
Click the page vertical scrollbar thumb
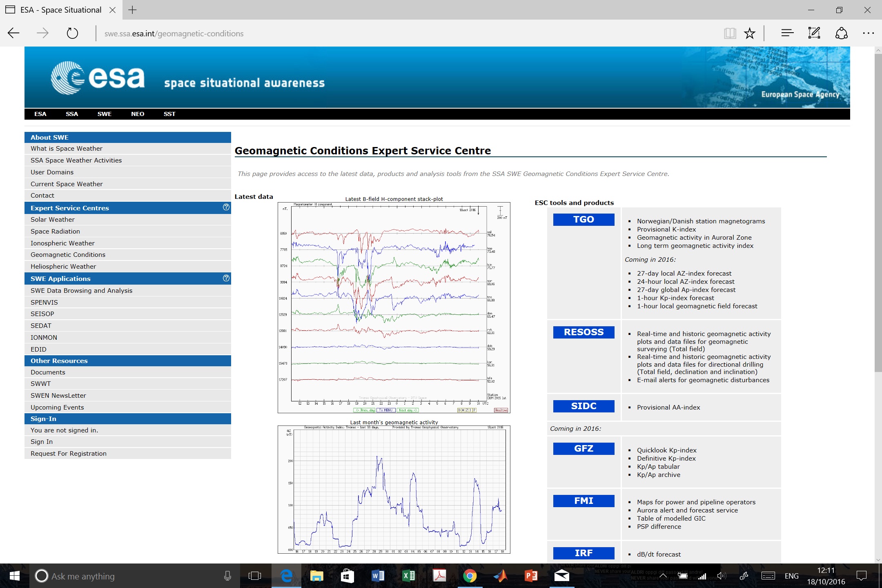pyautogui.click(x=878, y=212)
